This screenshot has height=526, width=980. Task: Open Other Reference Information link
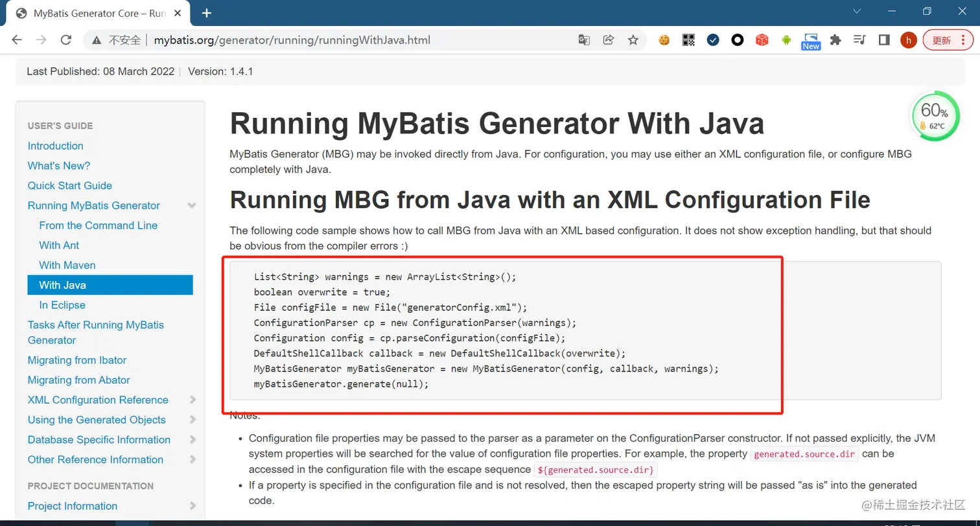95,460
